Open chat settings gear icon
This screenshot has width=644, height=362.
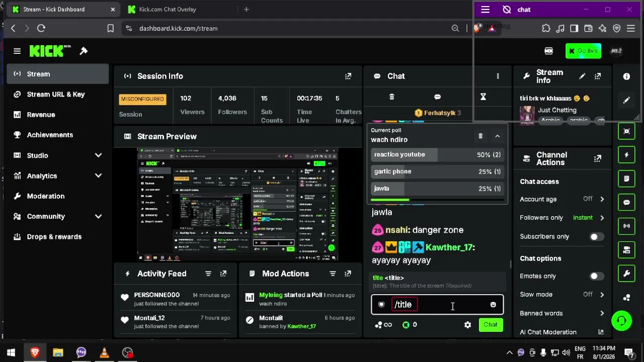pos(467,325)
